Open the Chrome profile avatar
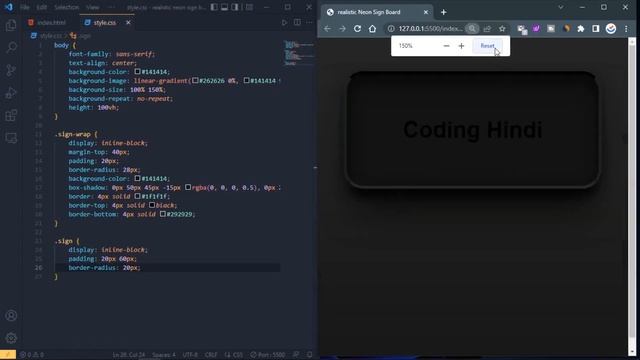Image resolution: width=640 pixels, height=360 pixels. pyautogui.click(x=611, y=29)
